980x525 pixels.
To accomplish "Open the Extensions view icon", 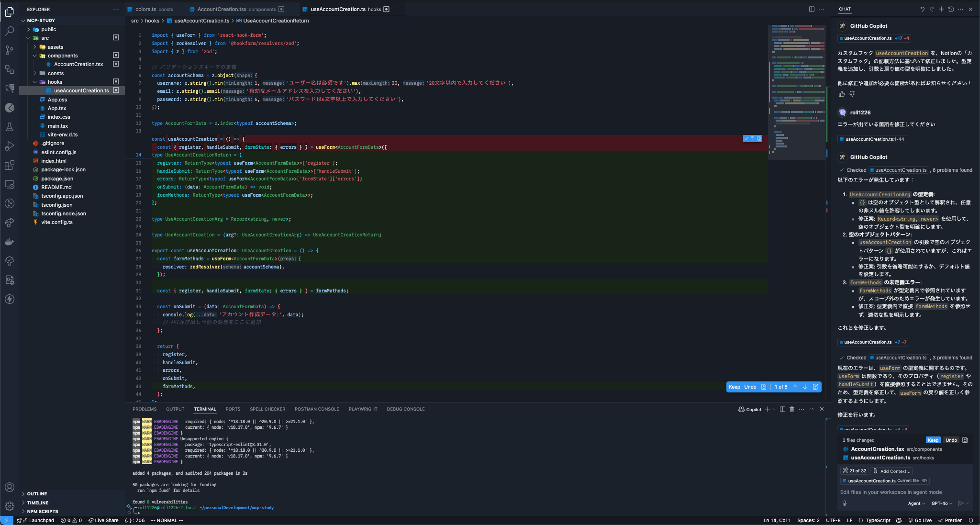I will [10, 165].
